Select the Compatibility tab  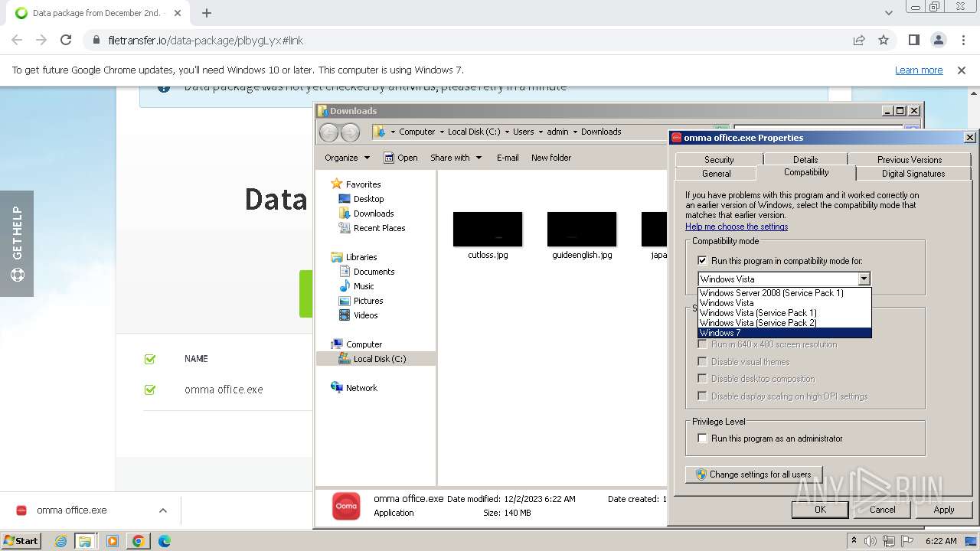click(x=806, y=172)
